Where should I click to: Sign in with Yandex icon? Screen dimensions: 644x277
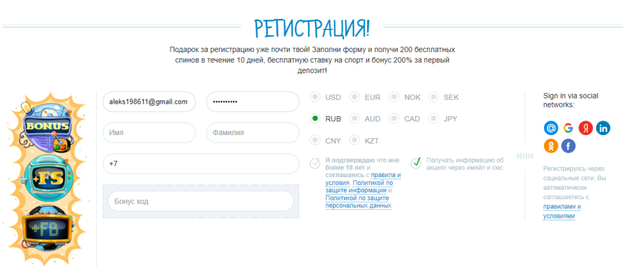pos(586,128)
